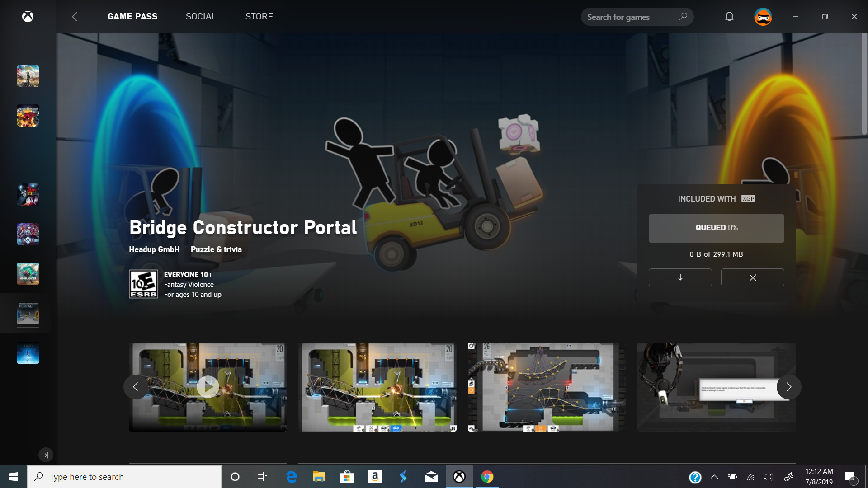Click the Search for games field

[637, 17]
